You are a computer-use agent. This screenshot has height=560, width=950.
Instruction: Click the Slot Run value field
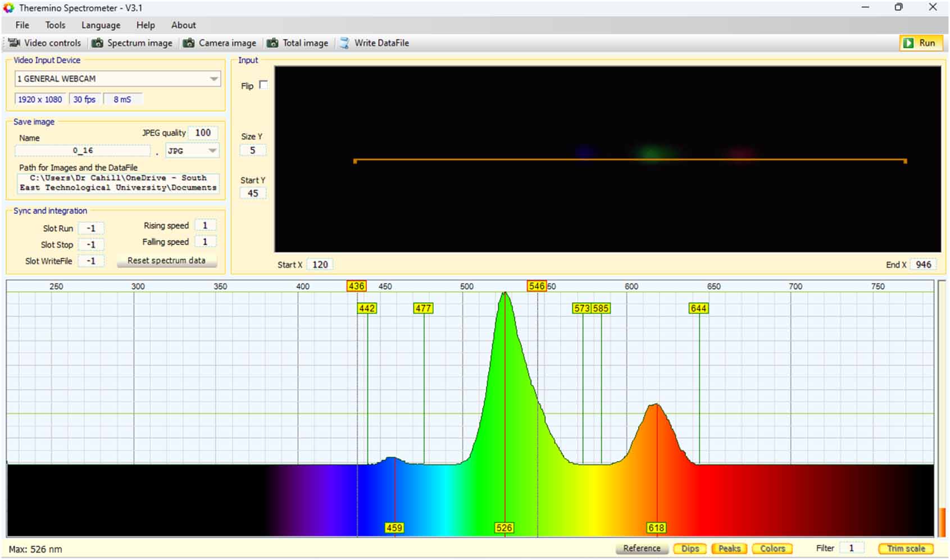[91, 228]
